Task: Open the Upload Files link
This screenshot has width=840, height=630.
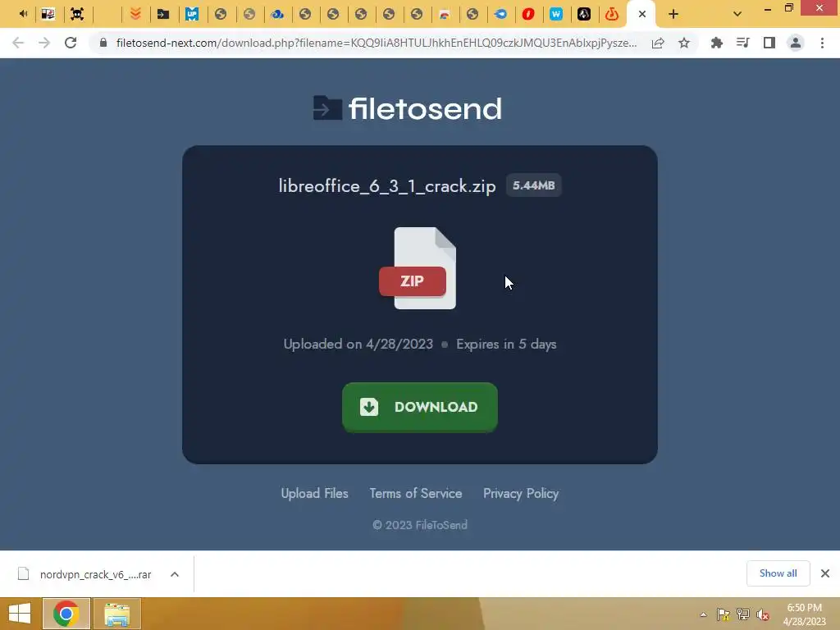Action: (x=314, y=493)
